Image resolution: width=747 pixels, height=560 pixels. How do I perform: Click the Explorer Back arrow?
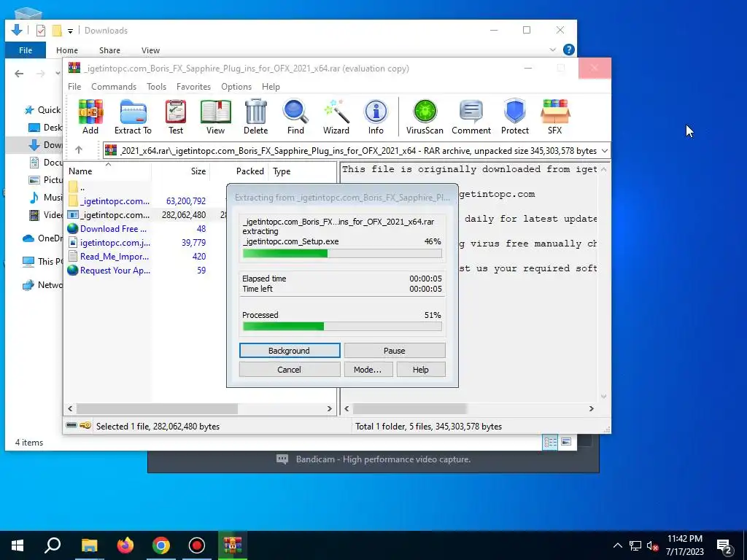point(19,74)
